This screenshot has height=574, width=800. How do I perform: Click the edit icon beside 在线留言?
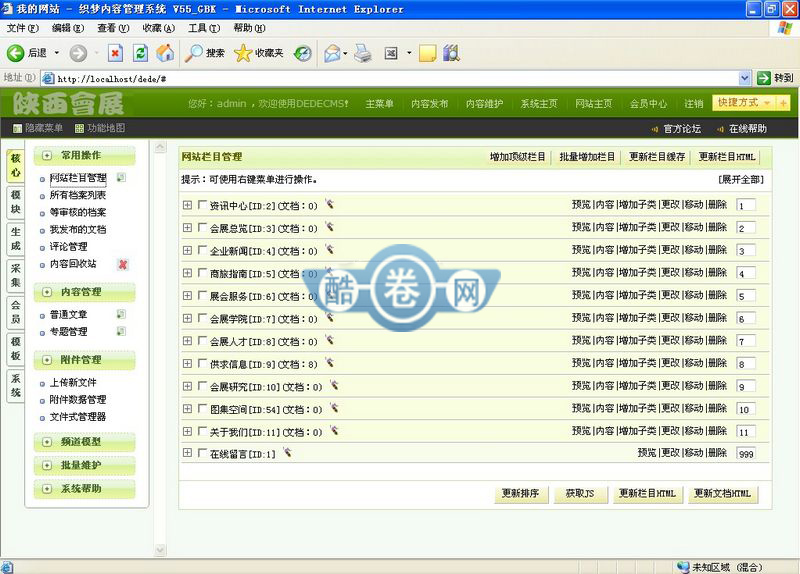tap(287, 453)
